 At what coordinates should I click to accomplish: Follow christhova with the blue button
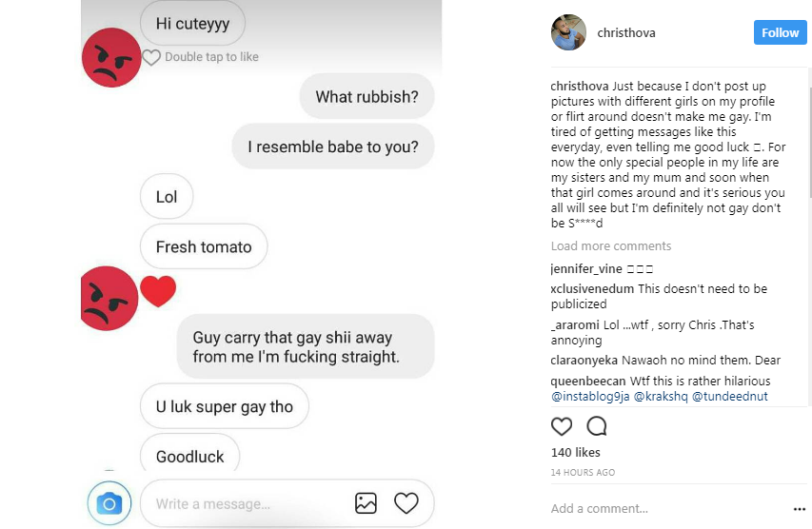click(780, 32)
